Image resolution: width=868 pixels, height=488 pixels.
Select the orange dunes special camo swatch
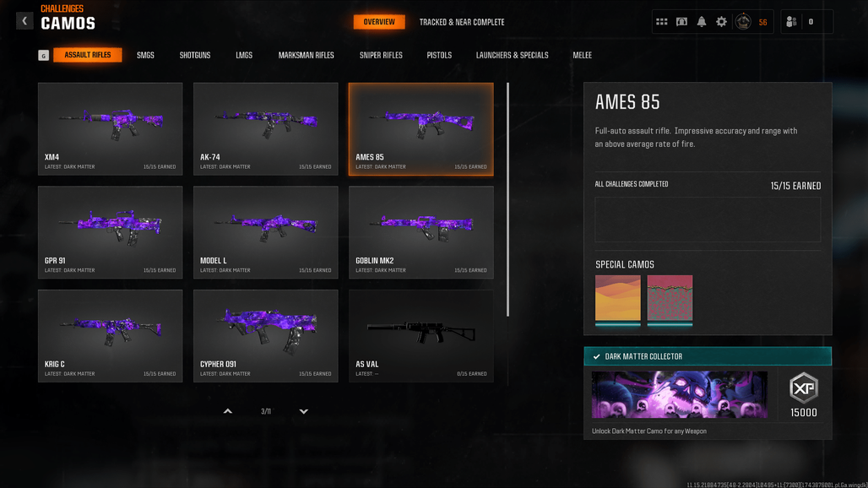(618, 300)
